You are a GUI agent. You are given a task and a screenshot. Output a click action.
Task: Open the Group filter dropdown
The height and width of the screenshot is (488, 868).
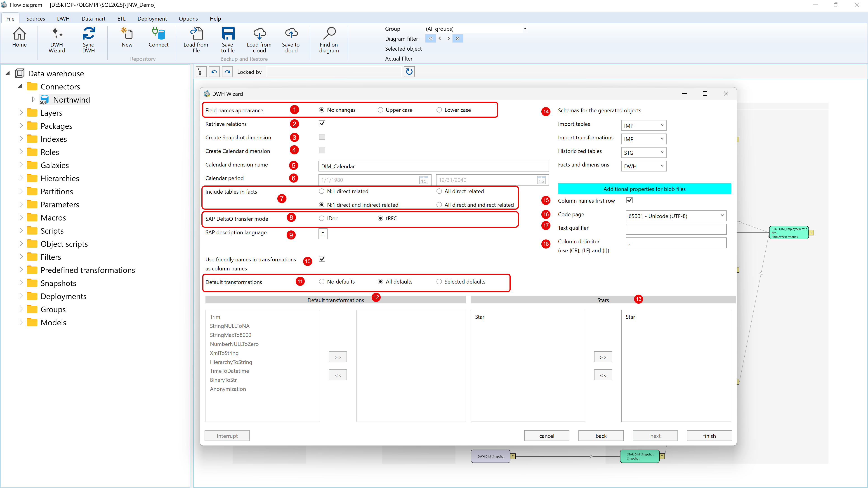[525, 29]
